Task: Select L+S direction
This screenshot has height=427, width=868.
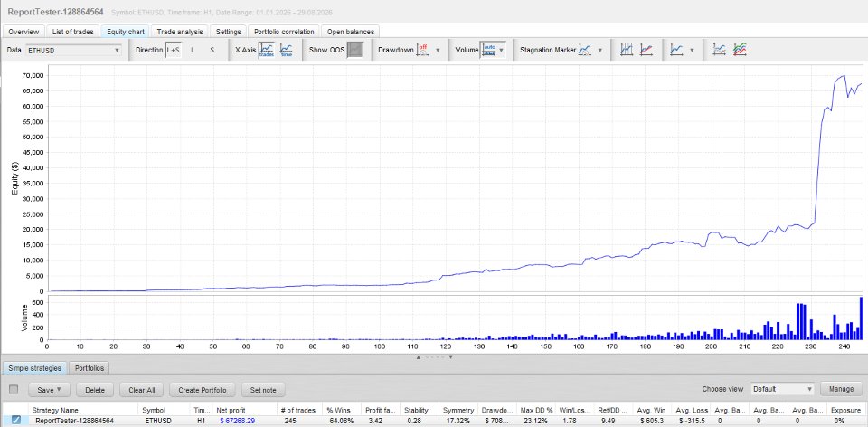Action: coord(174,50)
